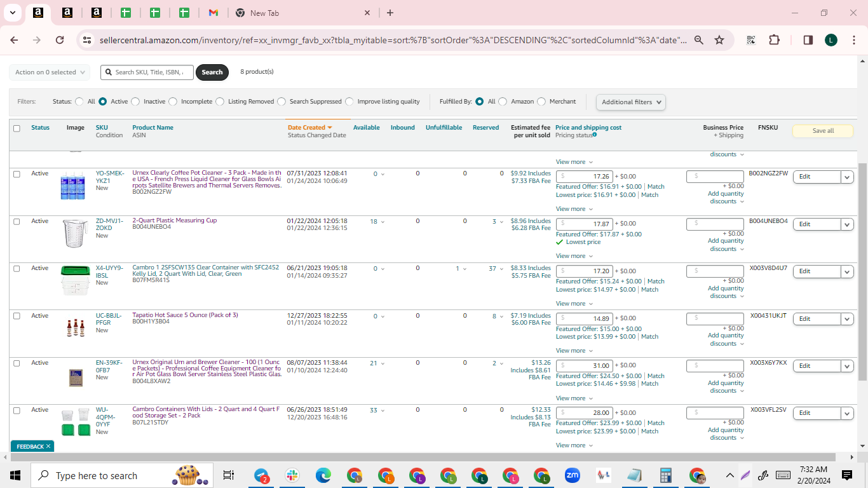The image size is (868, 488).
Task: Open the 2-Quart Measuring Cup thumbnail
Action: (x=76, y=233)
